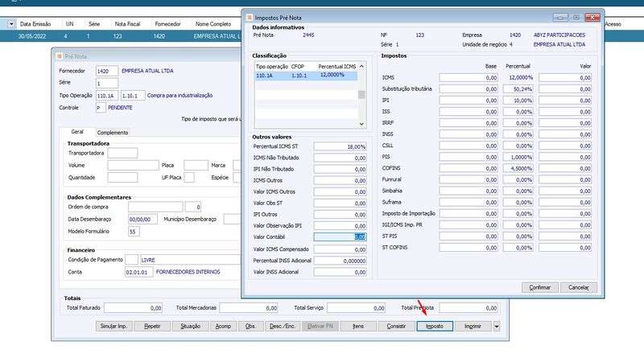This screenshot has height=362, width=644.
Task: Click the Tipo operação column header
Action: (x=272, y=67)
